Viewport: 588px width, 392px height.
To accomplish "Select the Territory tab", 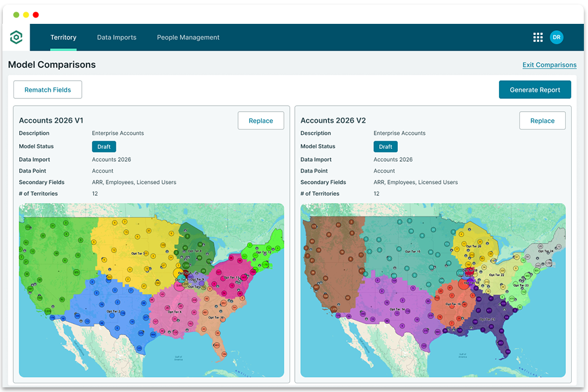I will [63, 37].
